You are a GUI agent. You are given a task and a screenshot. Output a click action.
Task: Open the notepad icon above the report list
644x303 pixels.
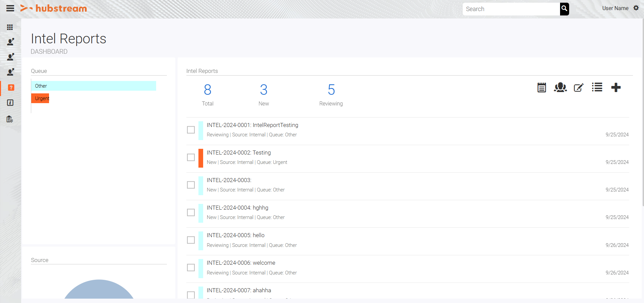point(541,87)
